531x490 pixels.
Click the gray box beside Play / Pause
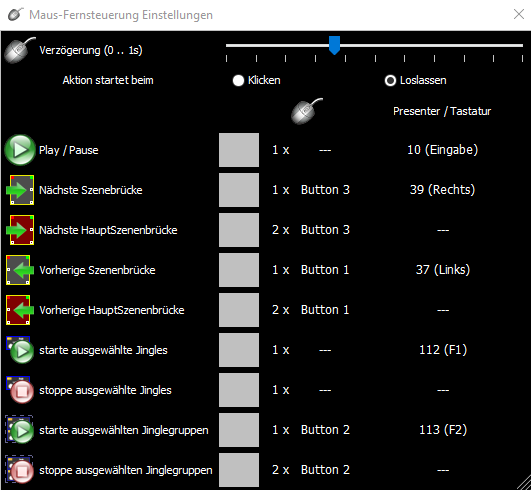239,150
